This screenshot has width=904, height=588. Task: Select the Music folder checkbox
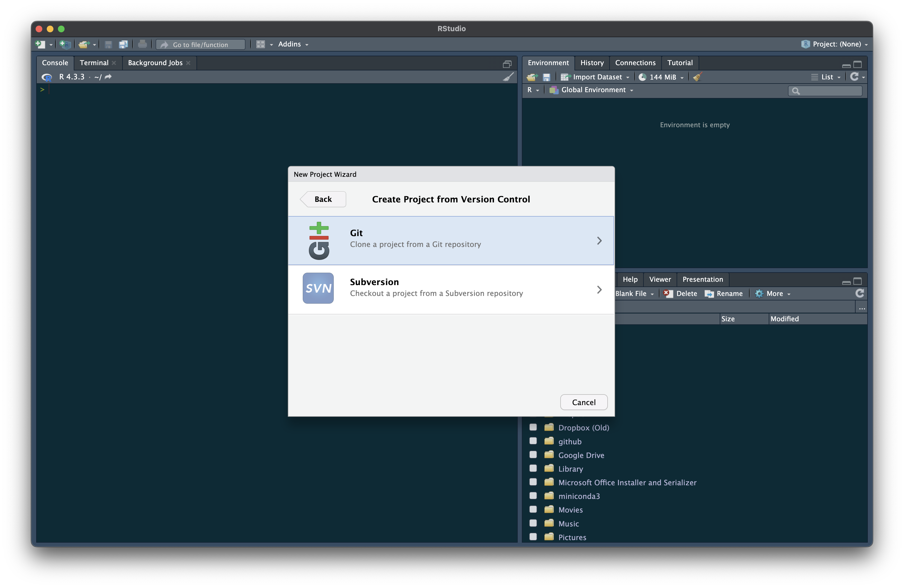(533, 523)
